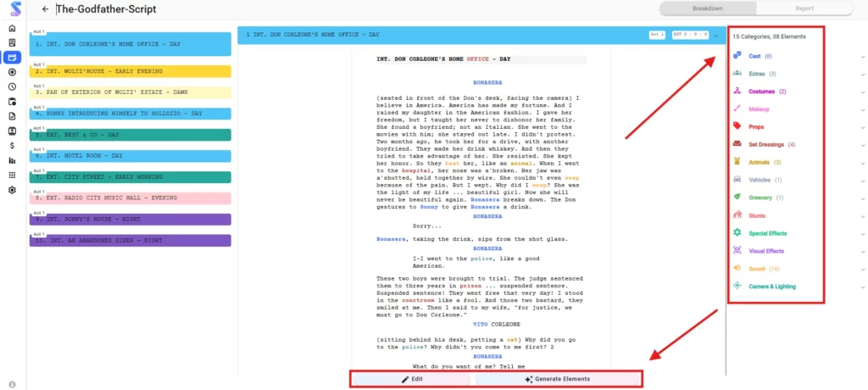Screen dimensions: 868x390
Task: Select scene 2 Int. Woltz' House Early Evening
Action: pyautogui.click(x=130, y=71)
